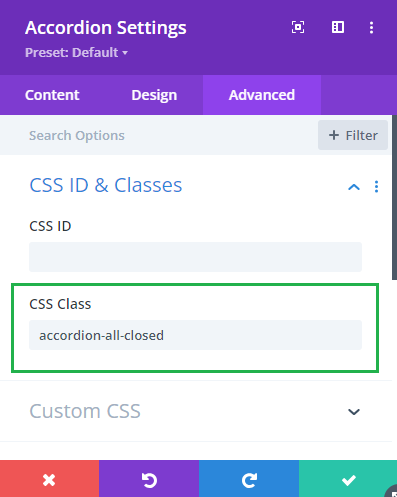Save changes with the green checkmark

pyautogui.click(x=348, y=479)
